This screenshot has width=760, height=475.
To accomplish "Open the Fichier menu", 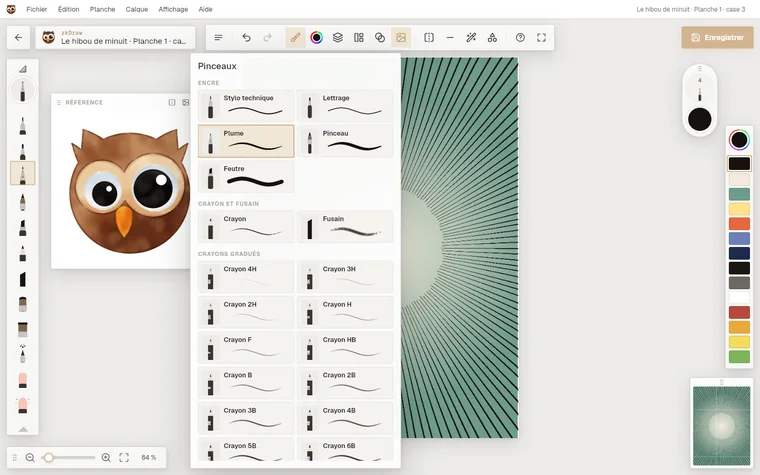I will point(37,9).
